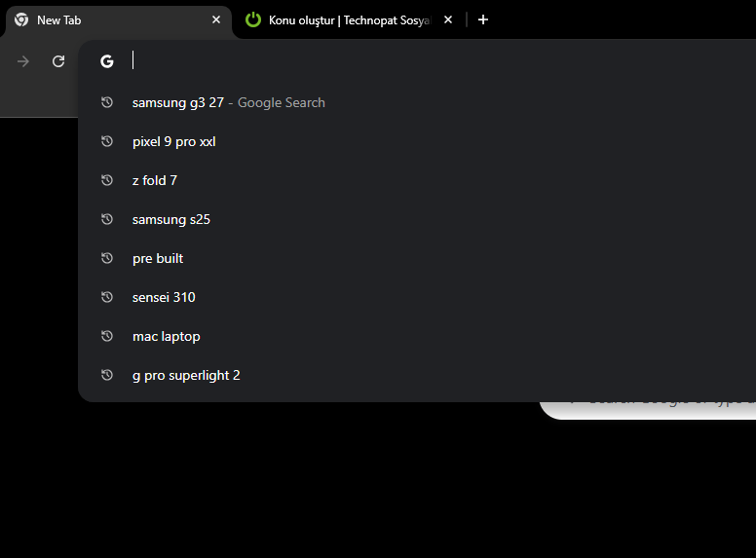Close the New Tab tab
This screenshot has height=558, width=756.
coord(216,19)
